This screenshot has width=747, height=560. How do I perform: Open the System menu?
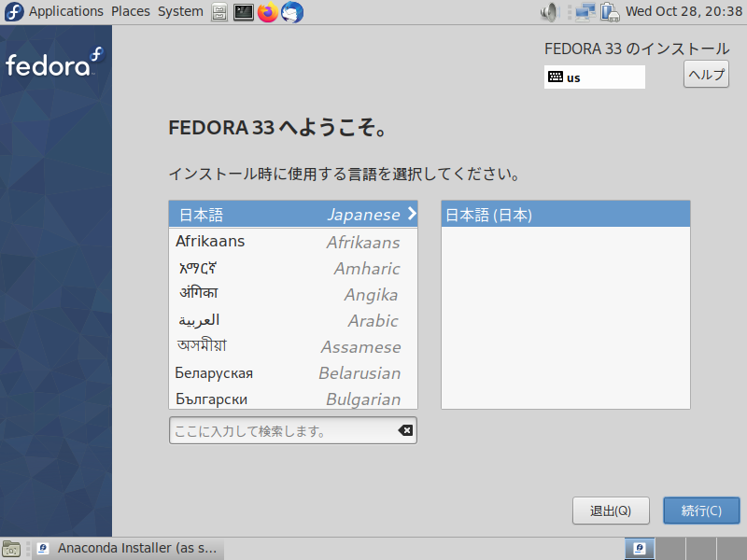point(180,11)
